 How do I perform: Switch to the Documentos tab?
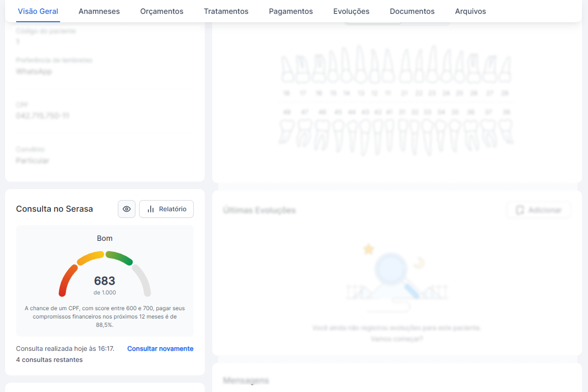coord(412,11)
